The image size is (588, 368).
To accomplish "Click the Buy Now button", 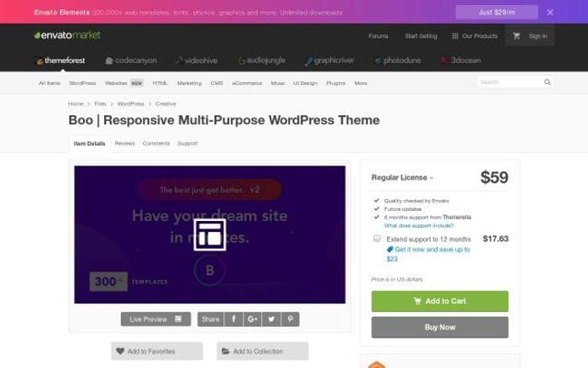I will (440, 327).
